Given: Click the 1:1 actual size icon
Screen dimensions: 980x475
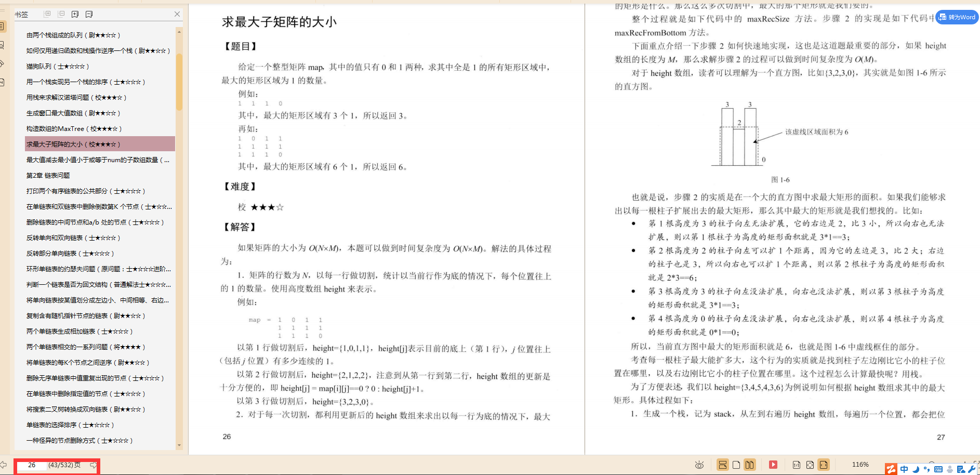Looking at the screenshot, I should (797, 465).
